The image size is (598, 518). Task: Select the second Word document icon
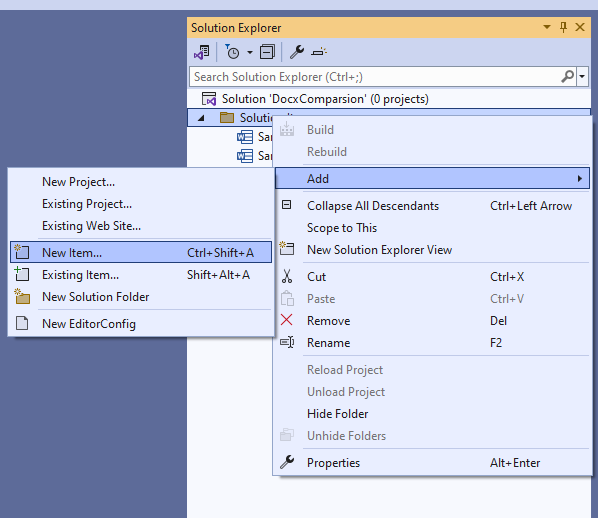(x=244, y=156)
